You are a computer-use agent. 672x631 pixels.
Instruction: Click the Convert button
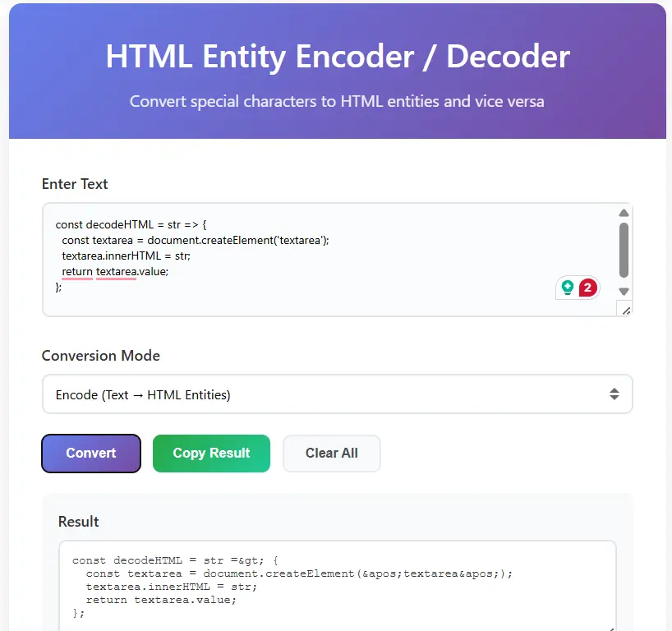point(91,453)
